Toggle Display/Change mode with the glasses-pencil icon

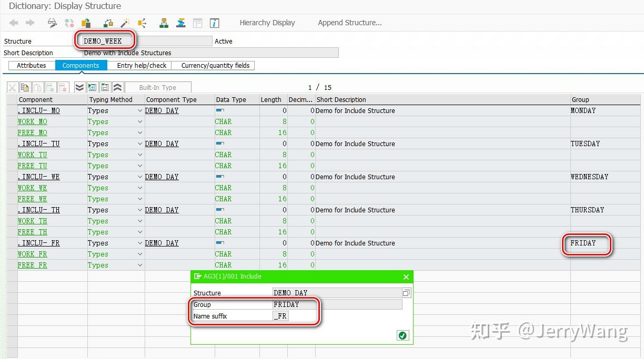51,23
